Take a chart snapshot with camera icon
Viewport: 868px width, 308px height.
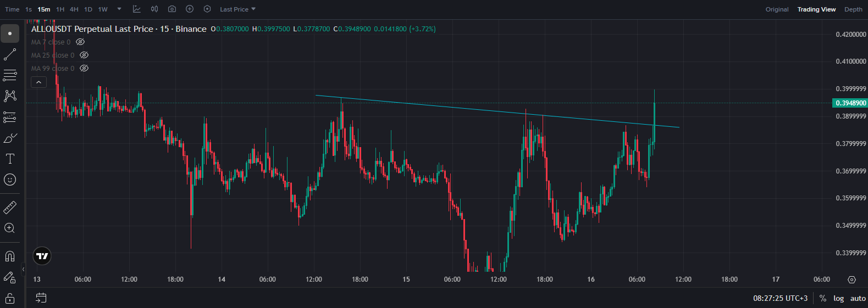(x=172, y=9)
